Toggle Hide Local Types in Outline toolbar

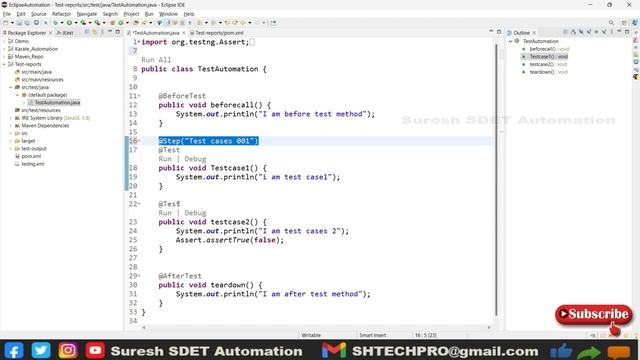point(604,32)
